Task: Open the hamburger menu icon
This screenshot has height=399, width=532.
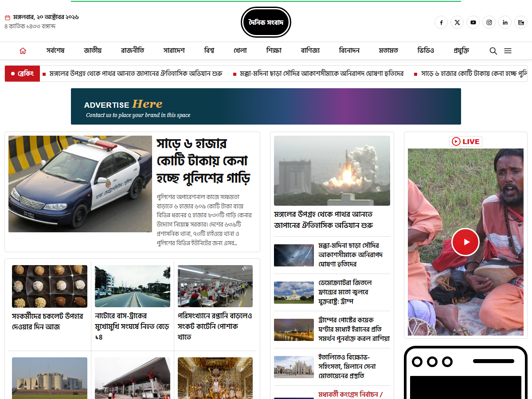Action: (508, 51)
